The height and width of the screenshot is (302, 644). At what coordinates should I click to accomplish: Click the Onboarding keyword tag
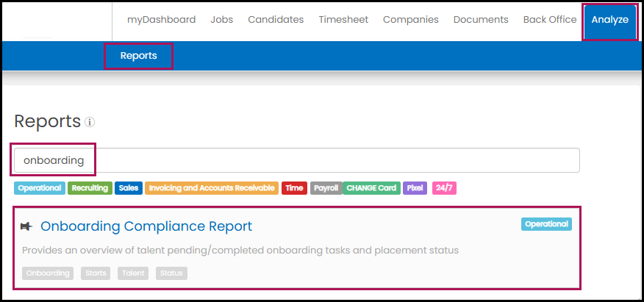click(48, 273)
